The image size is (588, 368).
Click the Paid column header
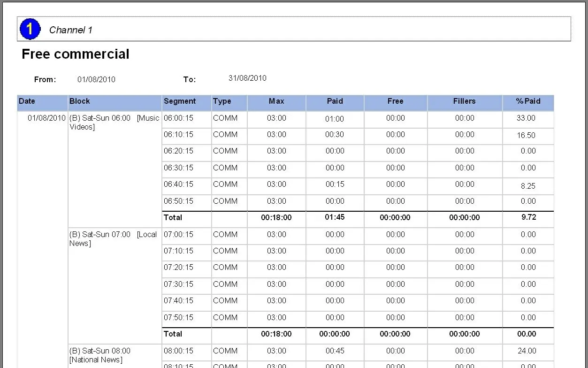click(x=335, y=101)
